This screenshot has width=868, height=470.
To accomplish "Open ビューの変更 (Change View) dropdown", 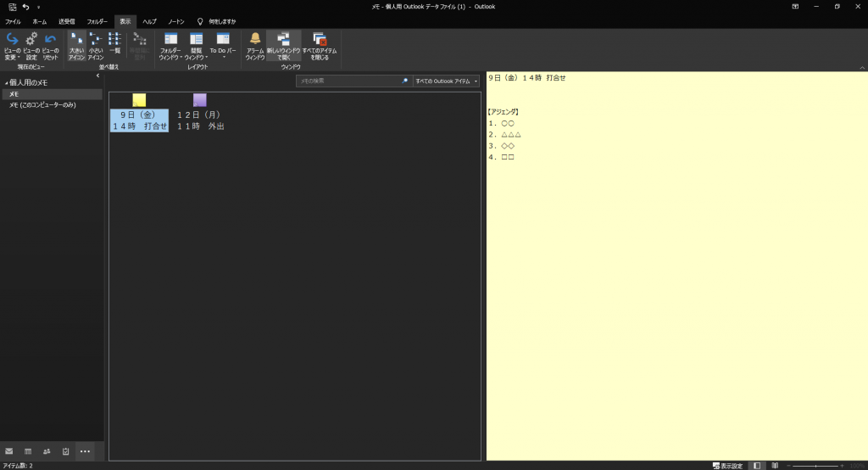I will [12, 46].
